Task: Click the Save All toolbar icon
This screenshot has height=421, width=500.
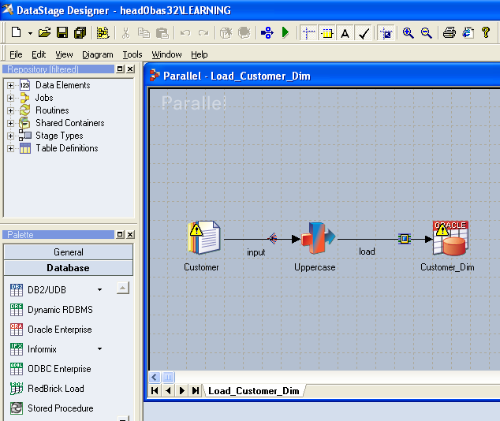Action: 80,33
